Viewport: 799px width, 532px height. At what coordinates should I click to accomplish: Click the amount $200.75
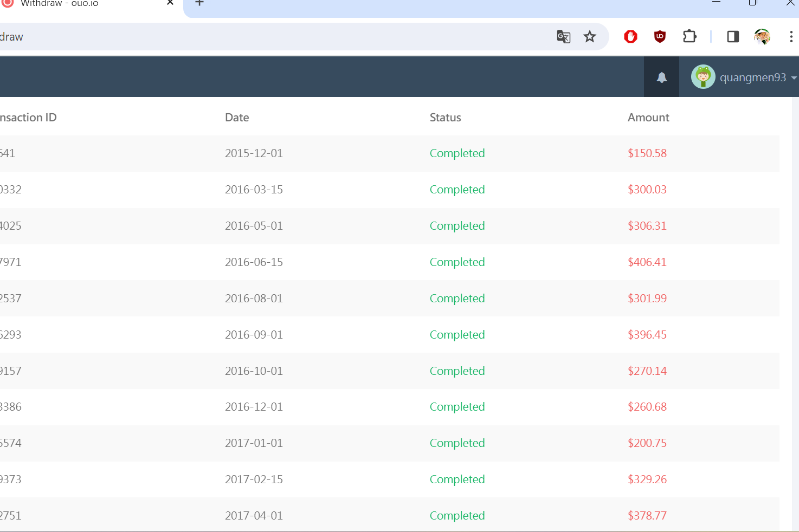(647, 443)
